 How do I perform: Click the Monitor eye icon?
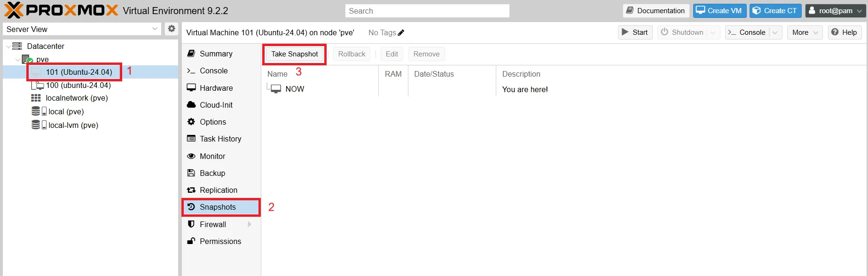(x=191, y=156)
